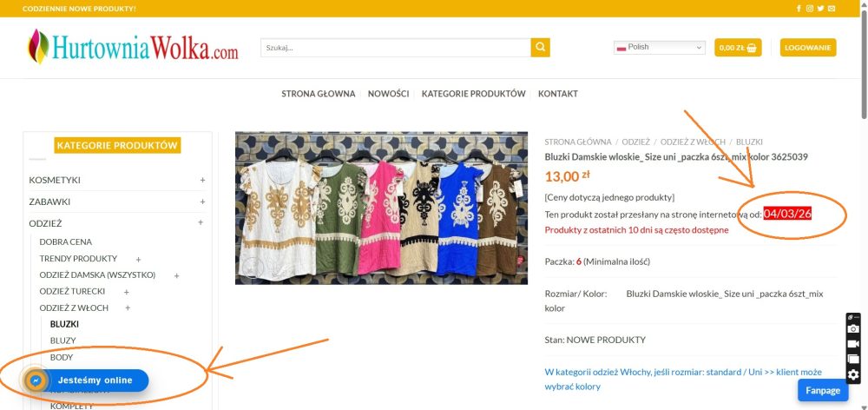The width and height of the screenshot is (868, 410).
Task: Expand the KOSMETYKI category
Action: click(x=202, y=180)
